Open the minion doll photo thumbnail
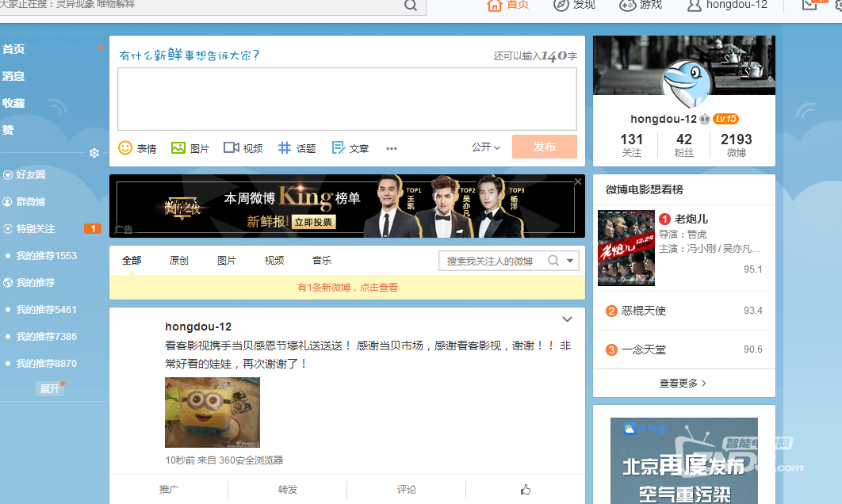Viewport: 842px width, 504px height. coord(212,412)
